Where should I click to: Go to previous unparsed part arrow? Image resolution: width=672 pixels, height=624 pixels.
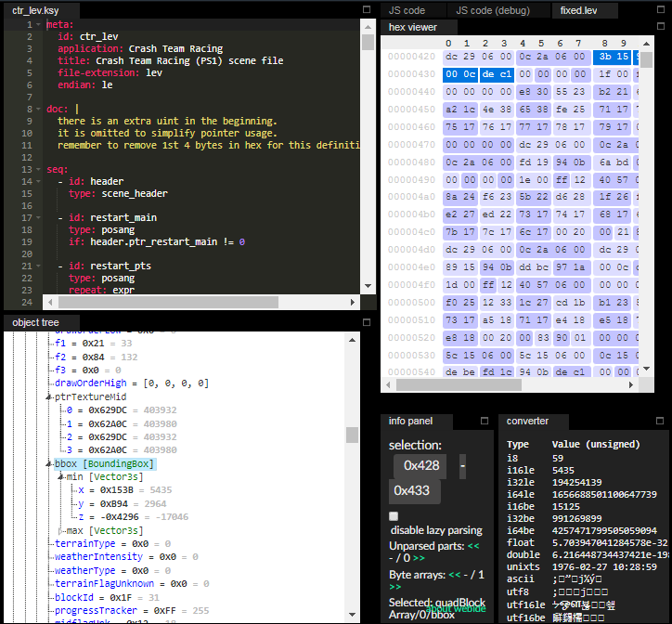coord(473,546)
